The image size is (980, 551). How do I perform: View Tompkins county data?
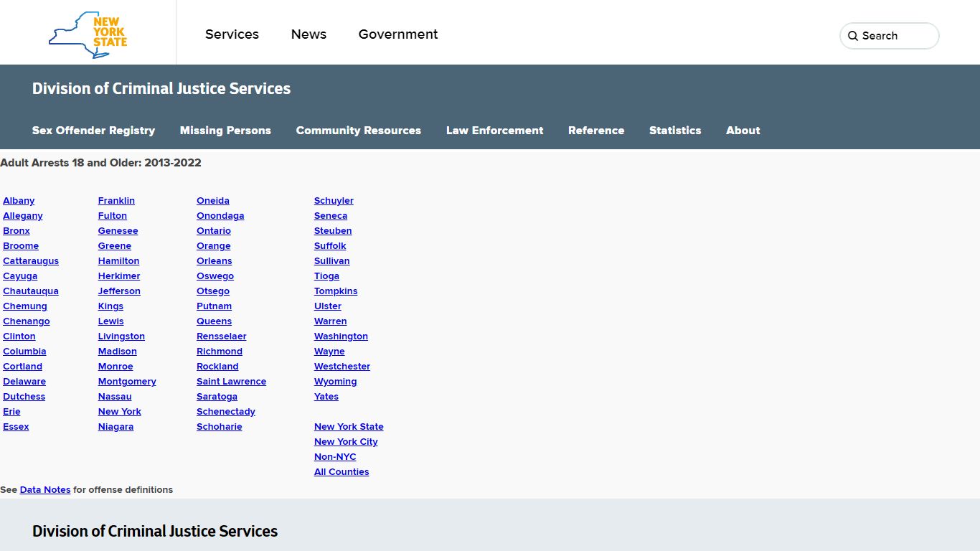coord(336,291)
